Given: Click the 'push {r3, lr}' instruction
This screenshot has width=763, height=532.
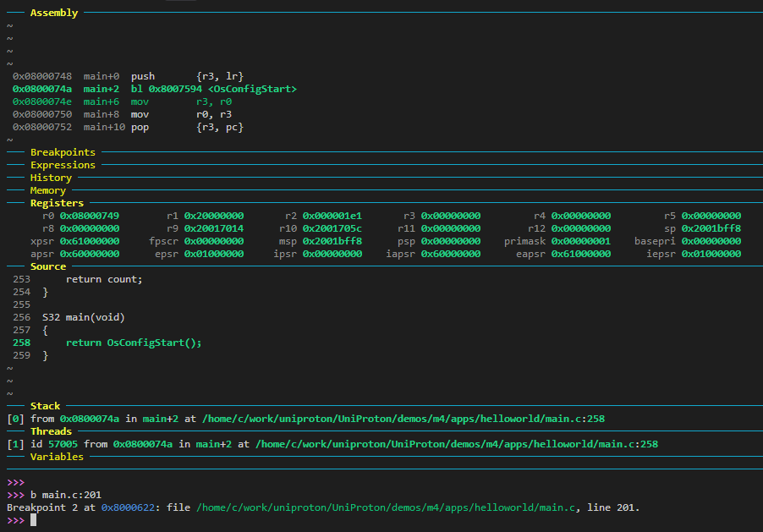Looking at the screenshot, I should tap(187, 76).
